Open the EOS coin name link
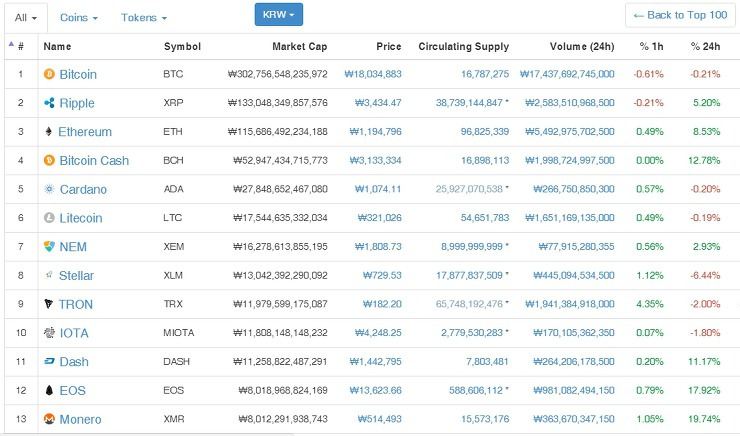The image size is (740, 436). pos(73,391)
